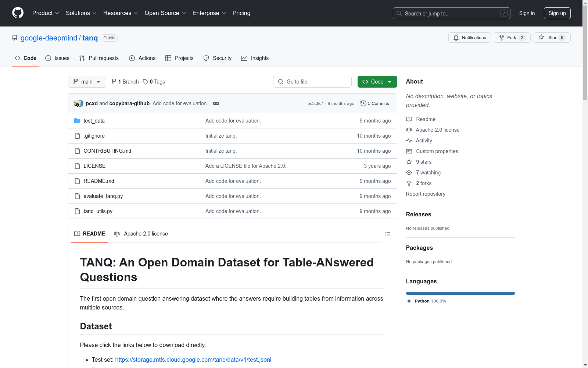Viewport: 588px width, 368px height.
Task: Click the Sign up button
Action: (x=557, y=13)
